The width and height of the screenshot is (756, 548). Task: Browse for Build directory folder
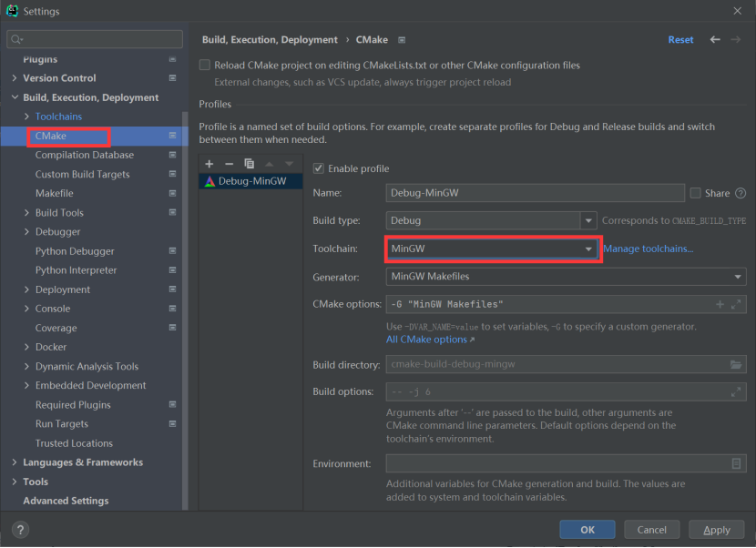tap(736, 364)
